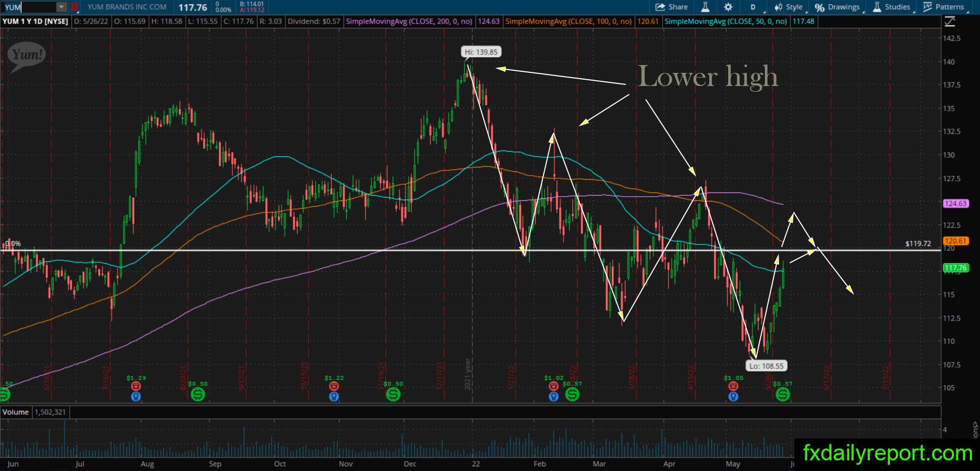This screenshot has width=980, height=471.
Task: Open the flask icon beside Share
Action: pos(705,7)
